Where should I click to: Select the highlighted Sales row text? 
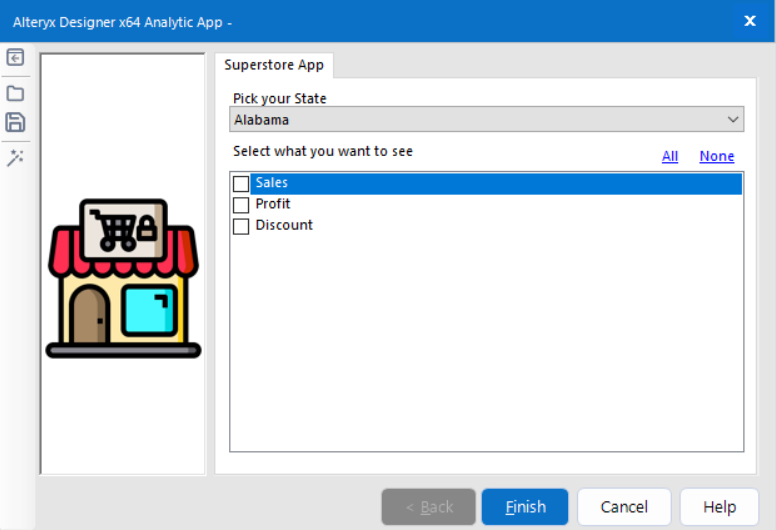[x=272, y=183]
